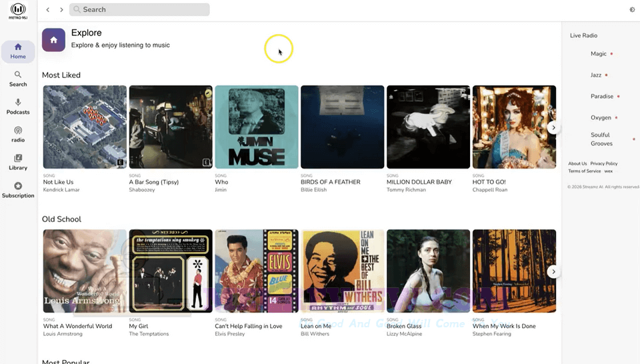The width and height of the screenshot is (640, 364).
Task: Open the wex footer link
Action: click(608, 171)
